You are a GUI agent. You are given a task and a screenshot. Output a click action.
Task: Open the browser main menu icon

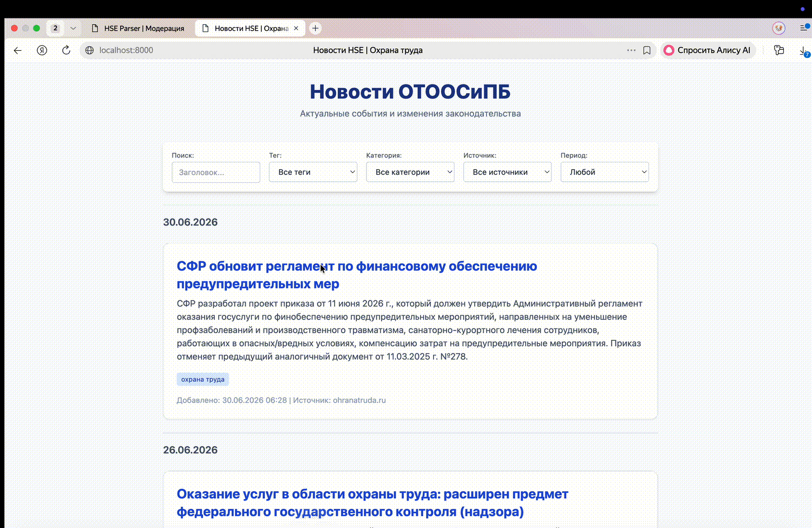(805, 28)
